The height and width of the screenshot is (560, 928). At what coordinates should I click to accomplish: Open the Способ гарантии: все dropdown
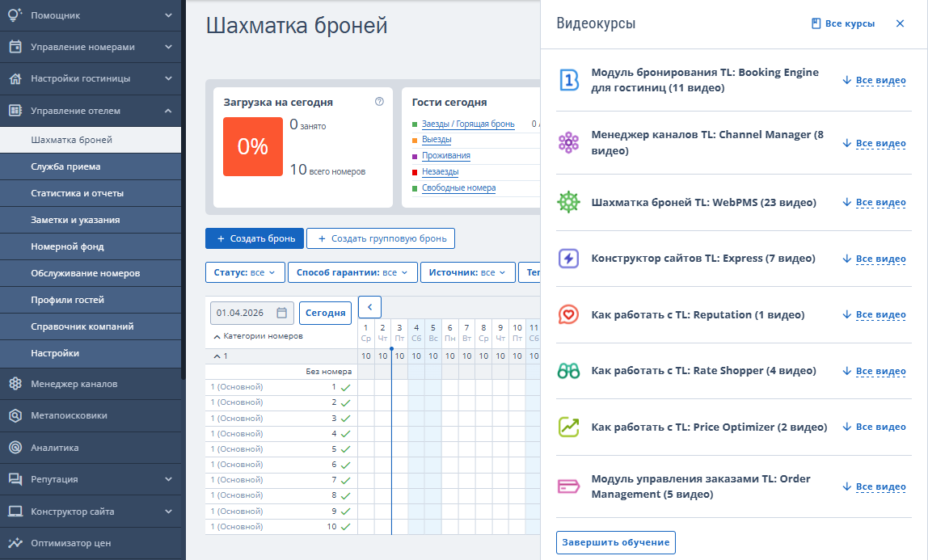click(352, 272)
